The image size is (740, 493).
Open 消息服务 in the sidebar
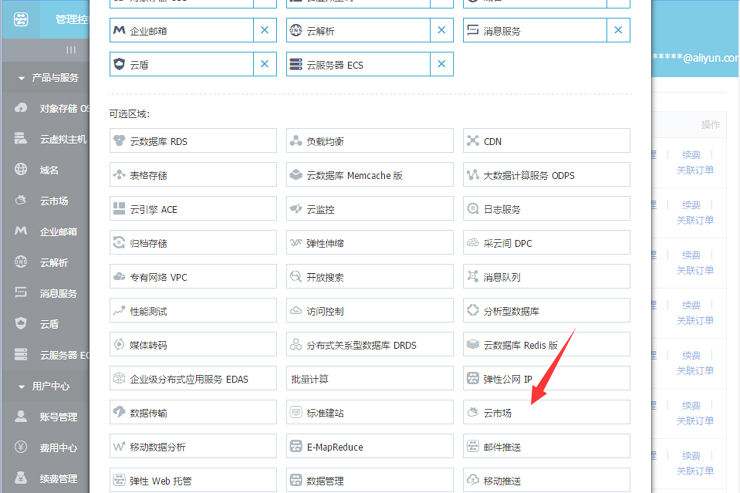click(45, 293)
